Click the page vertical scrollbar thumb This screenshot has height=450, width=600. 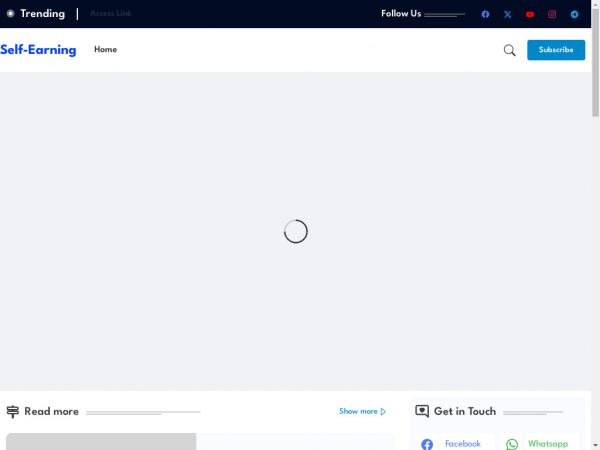595,60
